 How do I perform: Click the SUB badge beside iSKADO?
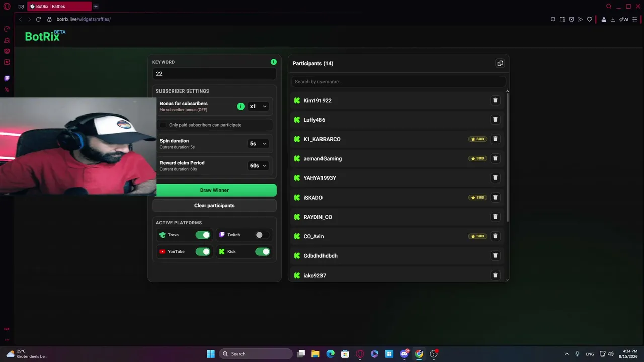[x=477, y=197]
